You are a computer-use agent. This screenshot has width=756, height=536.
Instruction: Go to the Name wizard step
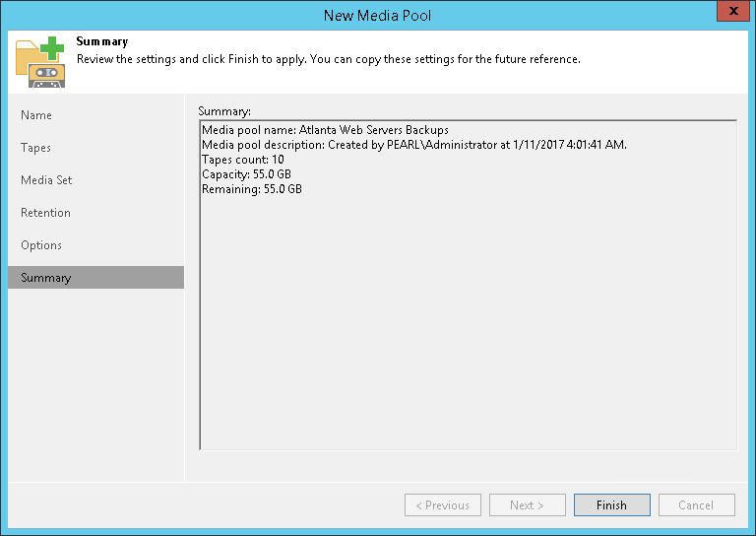[36, 115]
